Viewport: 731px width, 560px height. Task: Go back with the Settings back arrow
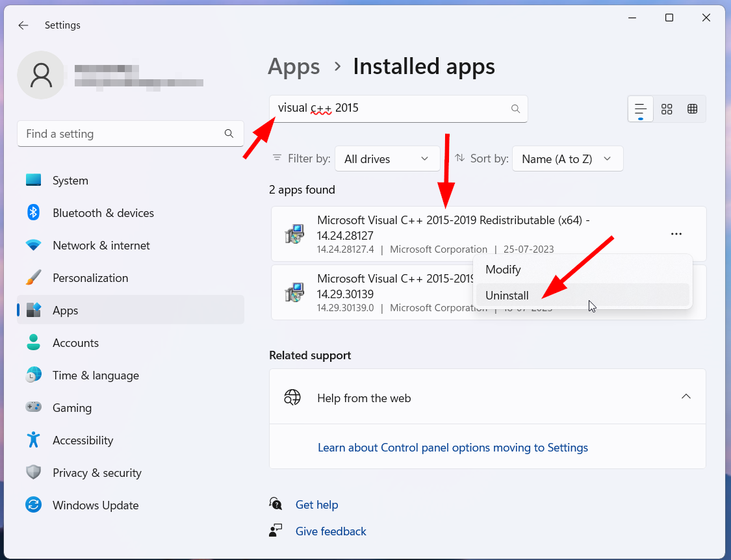click(x=23, y=25)
